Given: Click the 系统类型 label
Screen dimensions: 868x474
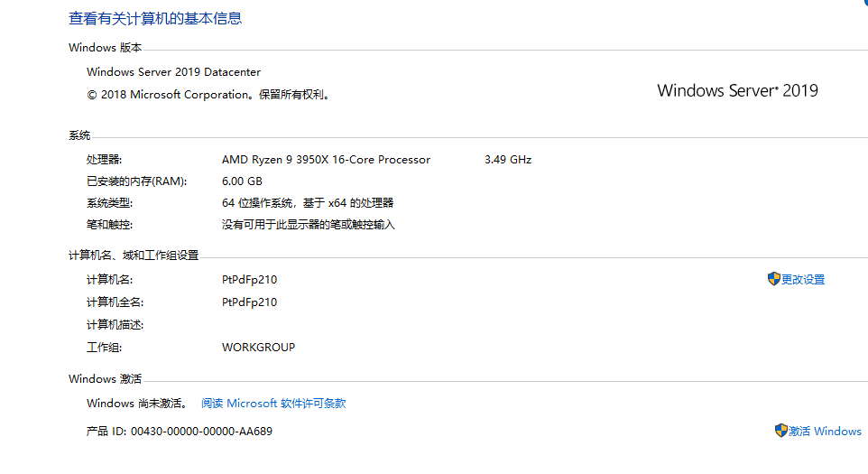Looking at the screenshot, I should pyautogui.click(x=109, y=202).
